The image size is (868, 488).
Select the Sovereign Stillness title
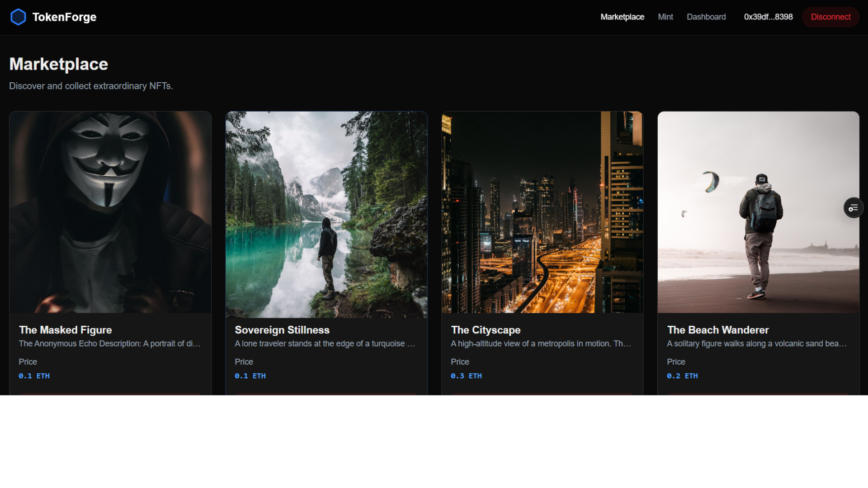[x=282, y=330]
